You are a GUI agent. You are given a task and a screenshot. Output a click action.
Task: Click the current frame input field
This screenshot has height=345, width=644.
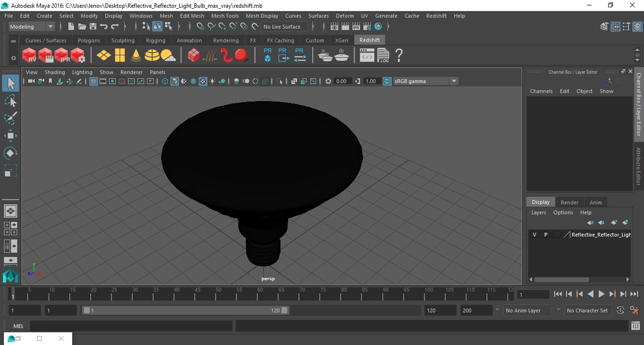pos(533,295)
